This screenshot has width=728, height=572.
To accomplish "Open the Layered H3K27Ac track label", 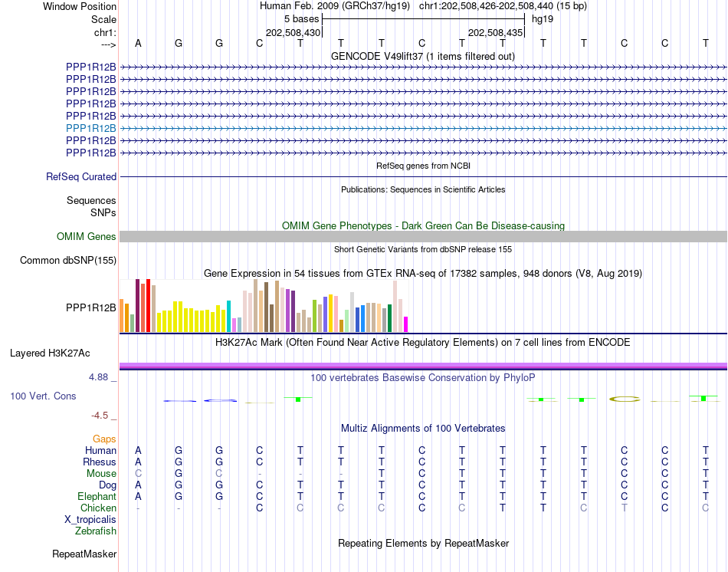I will 50,353.
